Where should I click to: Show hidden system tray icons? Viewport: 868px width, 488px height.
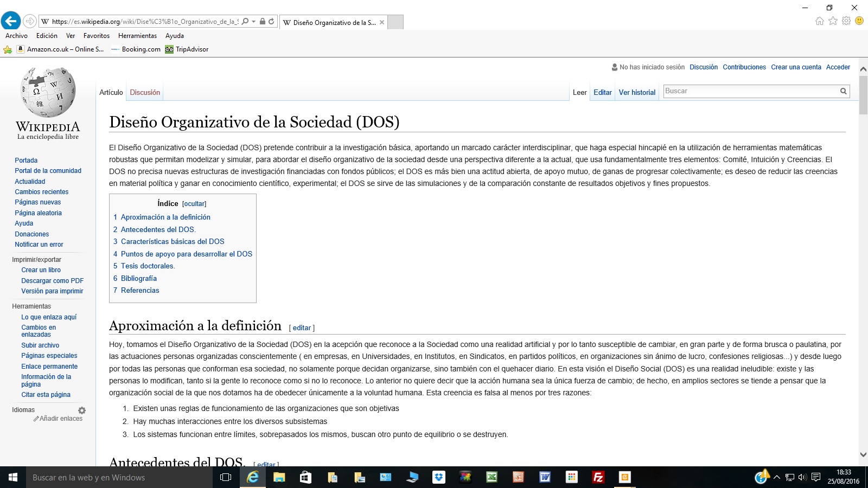coord(777,478)
